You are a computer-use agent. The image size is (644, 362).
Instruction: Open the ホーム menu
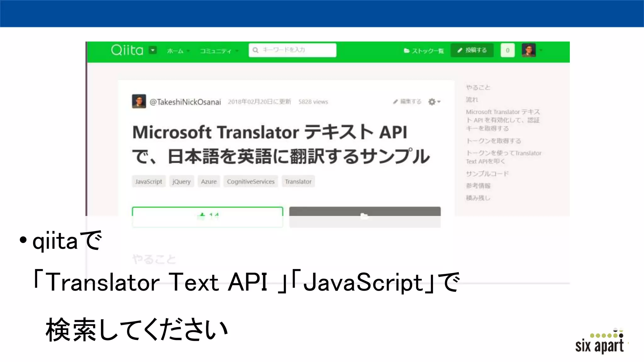click(x=178, y=51)
